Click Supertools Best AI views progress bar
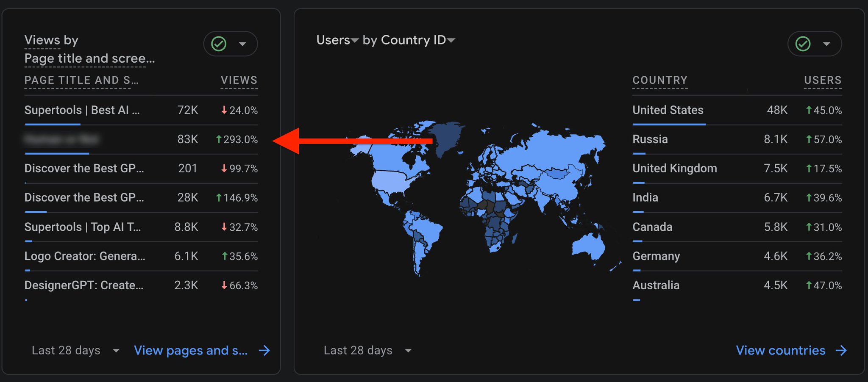868x382 pixels. click(x=53, y=125)
